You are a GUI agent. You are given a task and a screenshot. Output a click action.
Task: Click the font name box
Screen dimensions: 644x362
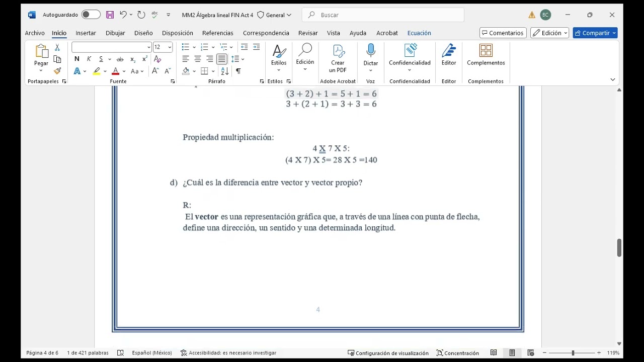click(x=111, y=47)
